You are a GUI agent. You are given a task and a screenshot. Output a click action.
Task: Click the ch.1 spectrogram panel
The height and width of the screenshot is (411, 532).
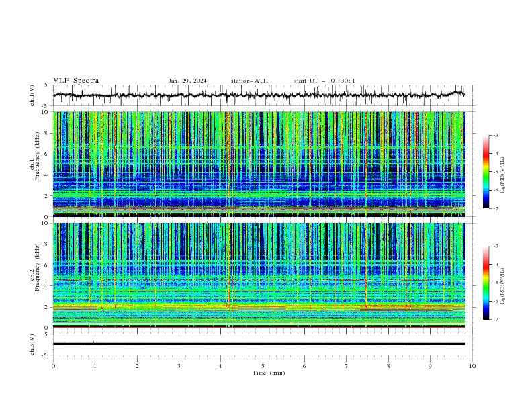[259, 164]
